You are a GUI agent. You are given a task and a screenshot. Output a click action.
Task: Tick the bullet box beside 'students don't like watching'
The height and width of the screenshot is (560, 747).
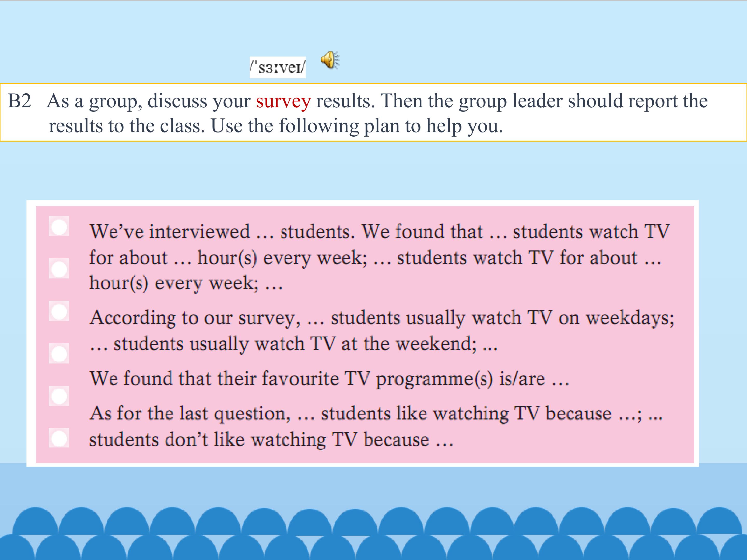59,438
